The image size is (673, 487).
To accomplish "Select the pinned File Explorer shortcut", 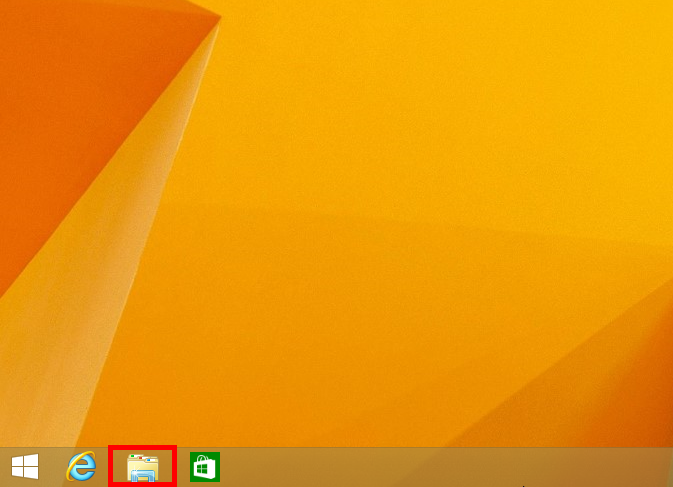I will [143, 467].
